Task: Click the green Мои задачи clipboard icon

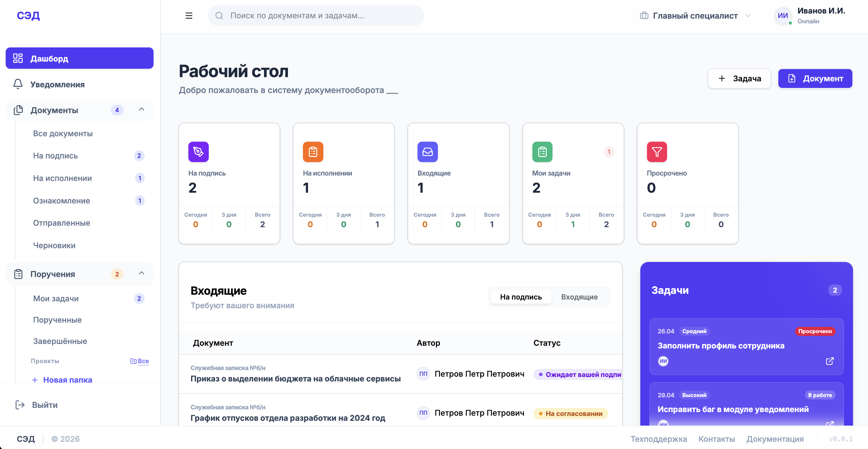Action: [542, 152]
